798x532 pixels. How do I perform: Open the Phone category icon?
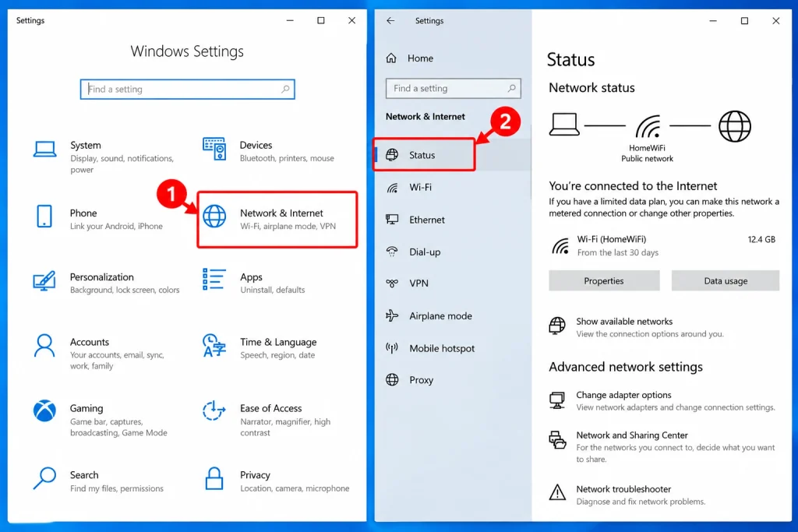tap(44, 217)
